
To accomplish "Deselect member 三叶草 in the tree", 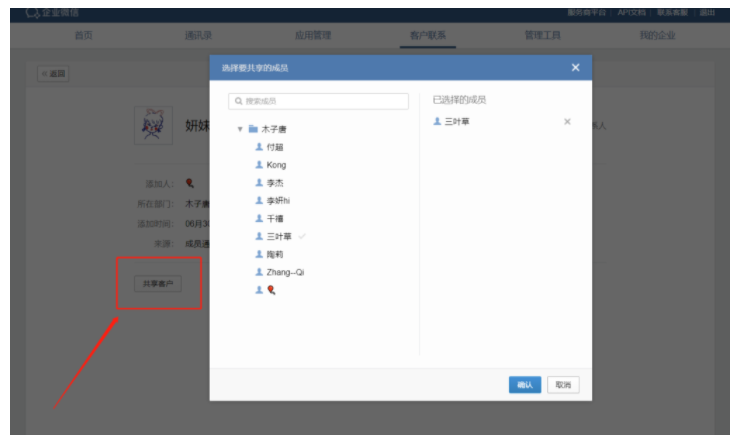I will [x=279, y=236].
